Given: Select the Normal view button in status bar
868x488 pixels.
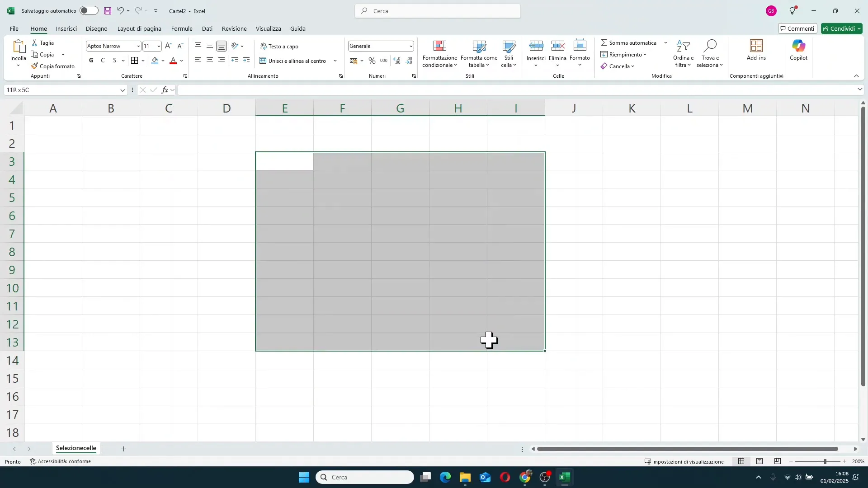Looking at the screenshot, I should pyautogui.click(x=741, y=461).
